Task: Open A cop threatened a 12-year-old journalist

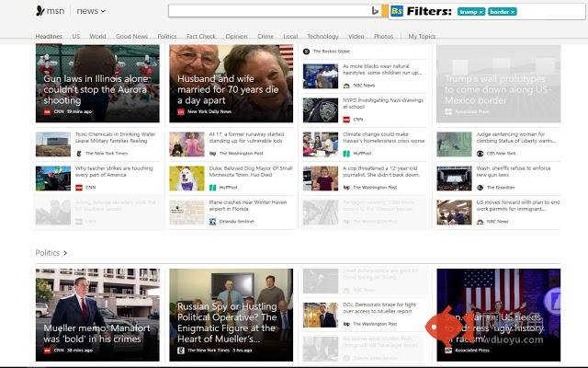Action: (381, 171)
